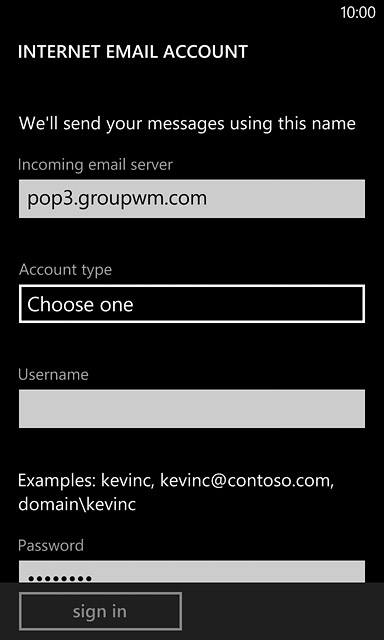This screenshot has width=384, height=640.
Task: Tap the domain\kevinc example text
Action: [77, 504]
